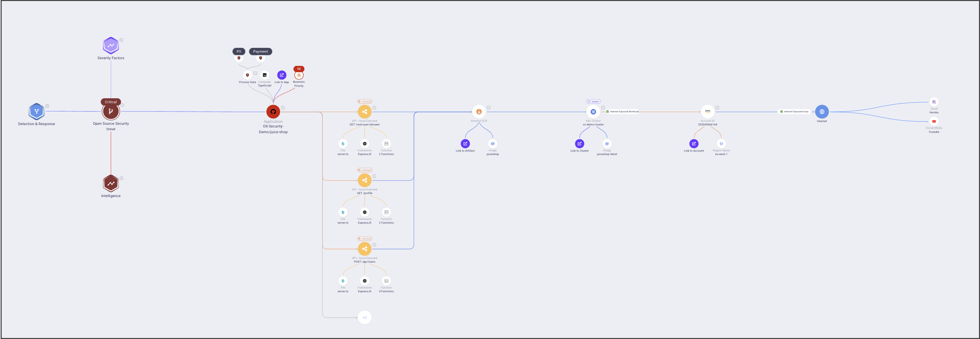Click the Internet Exposed Workload edge label
980x339 pixels.
[x=623, y=112]
